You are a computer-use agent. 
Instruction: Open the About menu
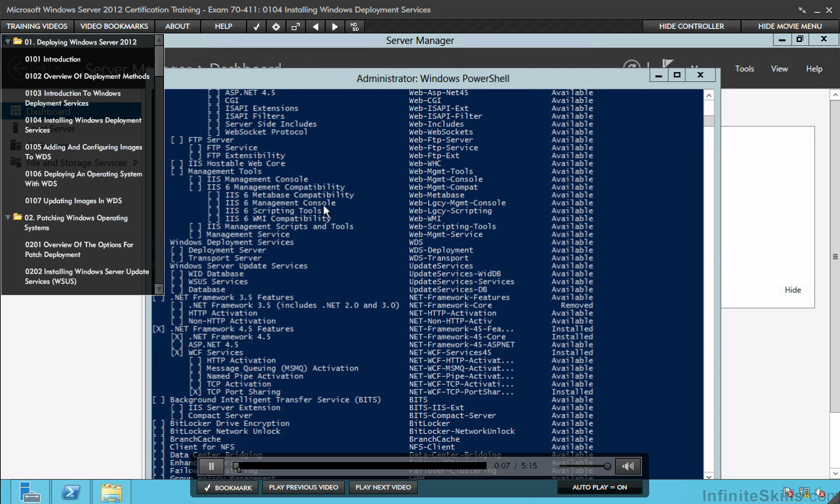point(178,26)
